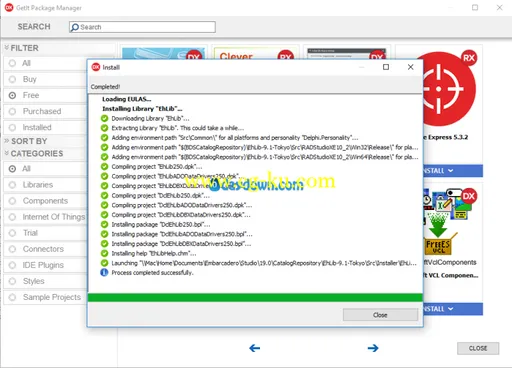The width and height of the screenshot is (512, 368).
Task: Select the Trial category radio button
Action: tap(12, 233)
